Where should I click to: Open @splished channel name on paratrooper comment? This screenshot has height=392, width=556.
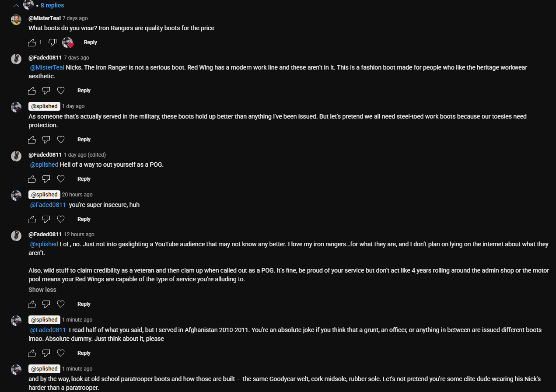tap(44, 369)
